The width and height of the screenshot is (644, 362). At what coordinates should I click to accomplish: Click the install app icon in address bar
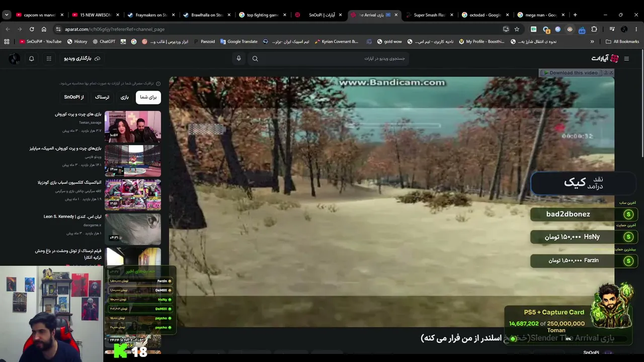coord(506,29)
